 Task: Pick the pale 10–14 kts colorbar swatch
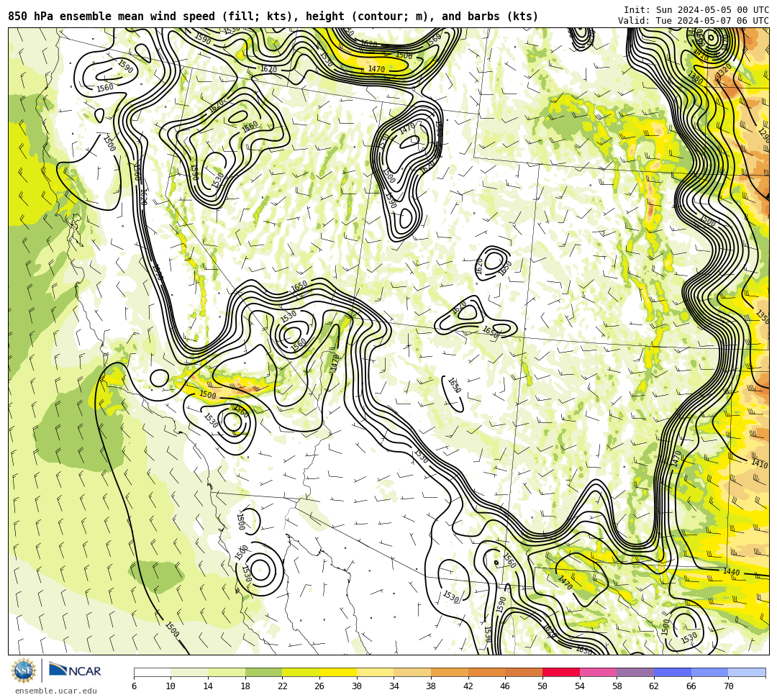189,672
